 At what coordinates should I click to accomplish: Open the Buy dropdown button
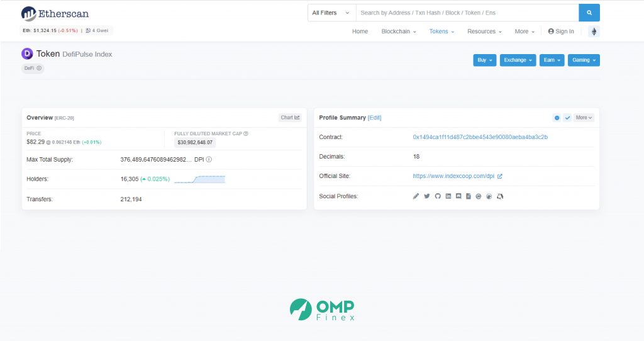[x=485, y=60]
